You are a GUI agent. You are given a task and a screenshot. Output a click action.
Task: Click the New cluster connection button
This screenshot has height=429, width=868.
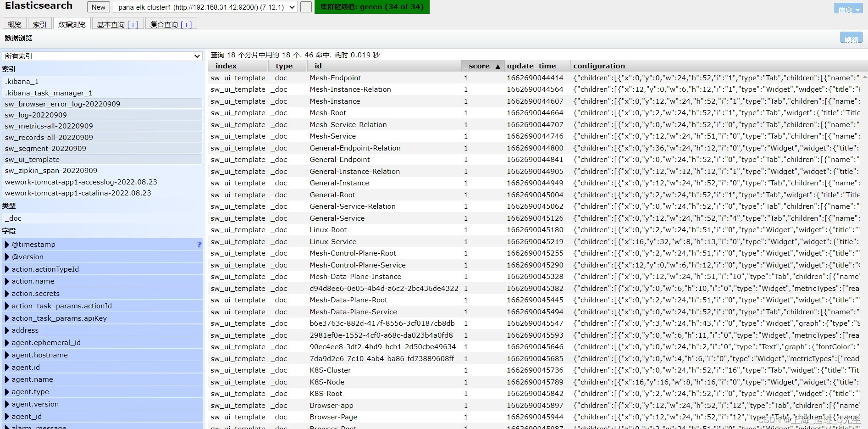98,7
